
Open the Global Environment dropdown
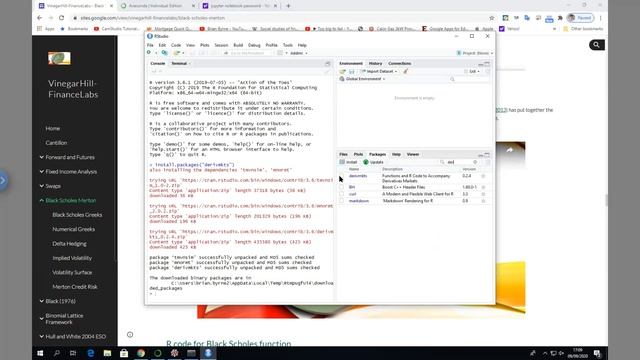coord(362,79)
